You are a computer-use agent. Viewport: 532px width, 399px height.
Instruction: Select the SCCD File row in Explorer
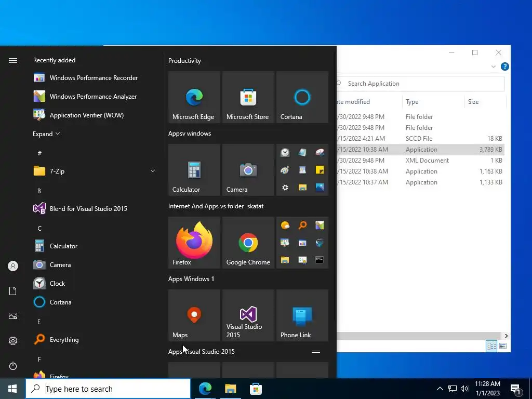tap(420, 138)
